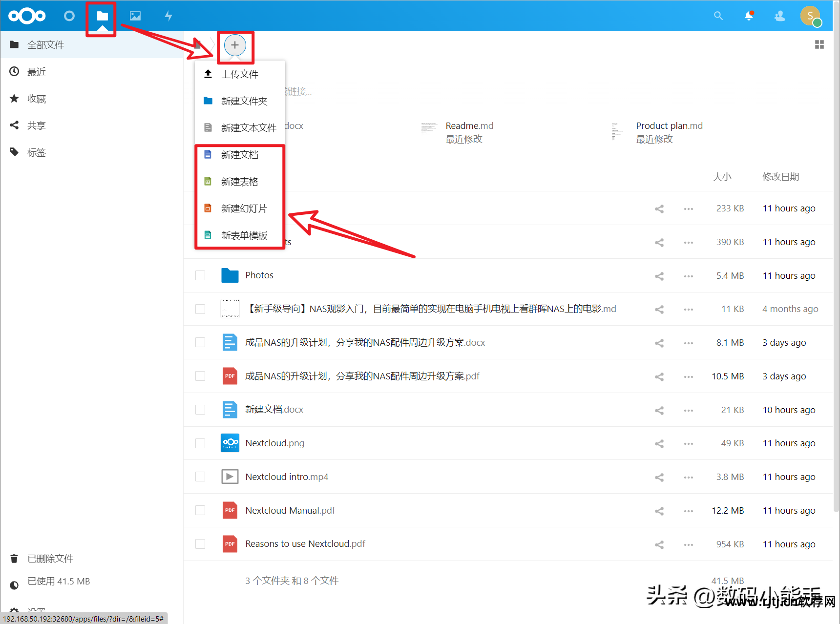The height and width of the screenshot is (624, 840).
Task: Open more actions for Nextcloud Manual.pdf
Action: coord(689,511)
